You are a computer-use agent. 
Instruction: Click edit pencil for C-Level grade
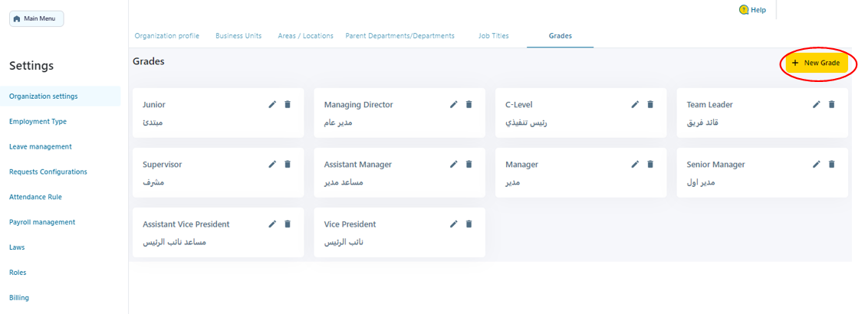[x=635, y=105]
